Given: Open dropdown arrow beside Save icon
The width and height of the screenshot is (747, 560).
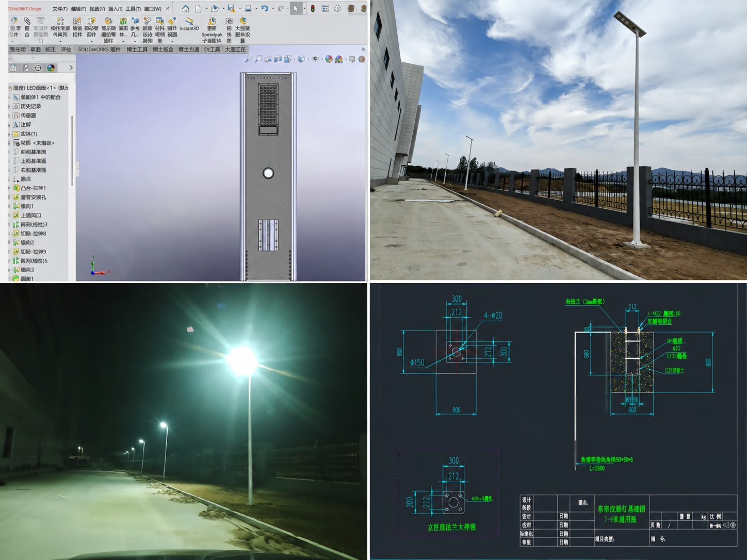Looking at the screenshot, I should (239, 9).
